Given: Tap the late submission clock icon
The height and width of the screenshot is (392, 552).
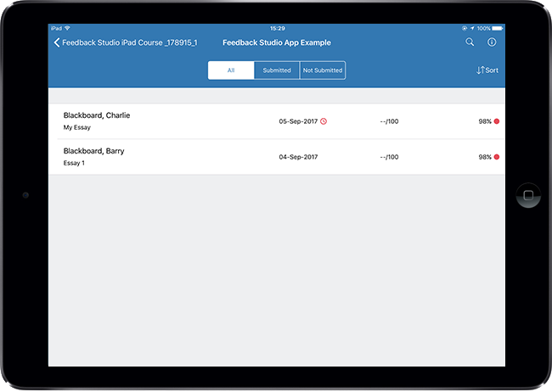Looking at the screenshot, I should point(324,121).
